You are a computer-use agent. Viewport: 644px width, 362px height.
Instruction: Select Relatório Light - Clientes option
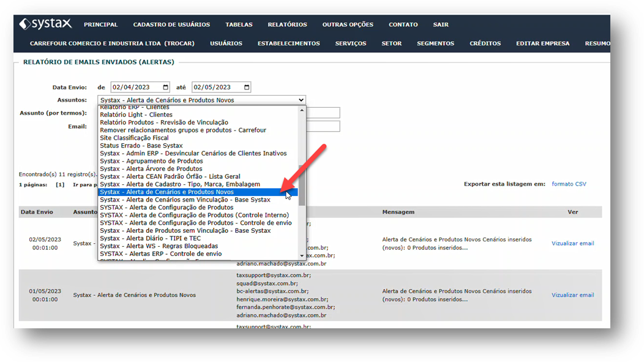click(x=198, y=115)
